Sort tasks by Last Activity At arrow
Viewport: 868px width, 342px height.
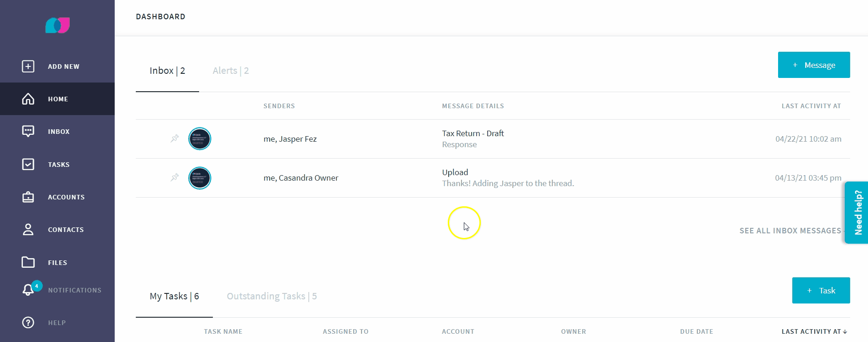point(845,331)
